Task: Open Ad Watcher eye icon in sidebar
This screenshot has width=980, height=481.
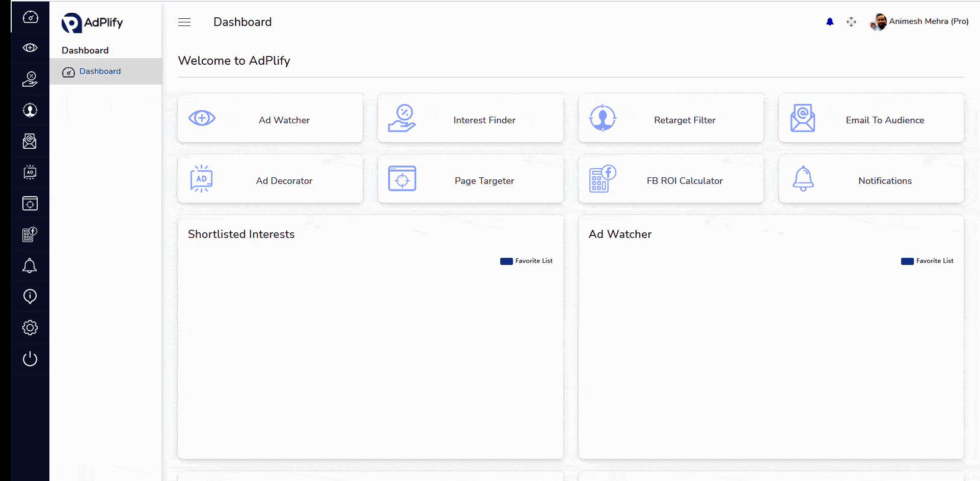Action: pos(30,48)
